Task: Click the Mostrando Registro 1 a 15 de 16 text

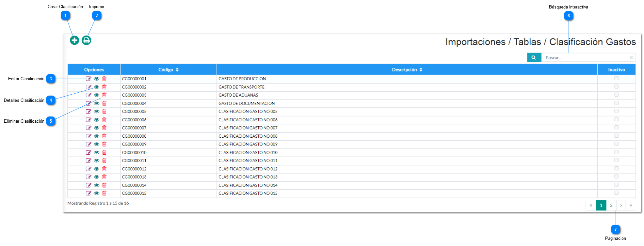Action: [x=98, y=203]
